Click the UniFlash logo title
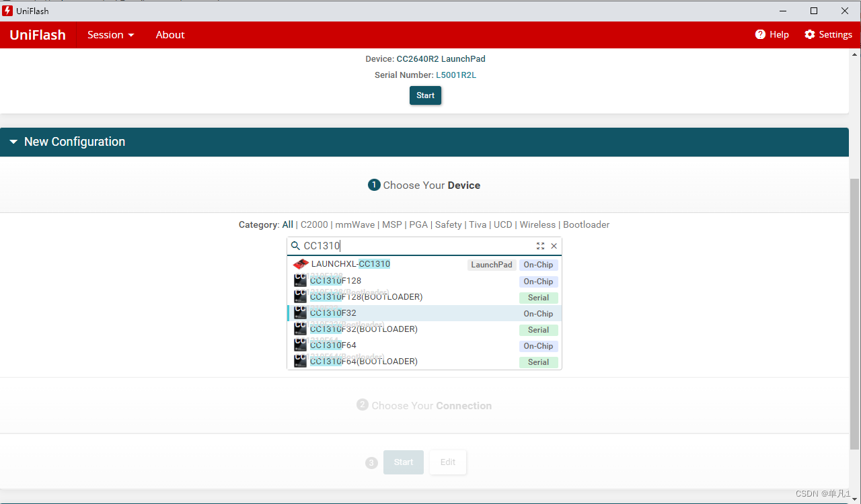The width and height of the screenshot is (861, 504). click(38, 35)
